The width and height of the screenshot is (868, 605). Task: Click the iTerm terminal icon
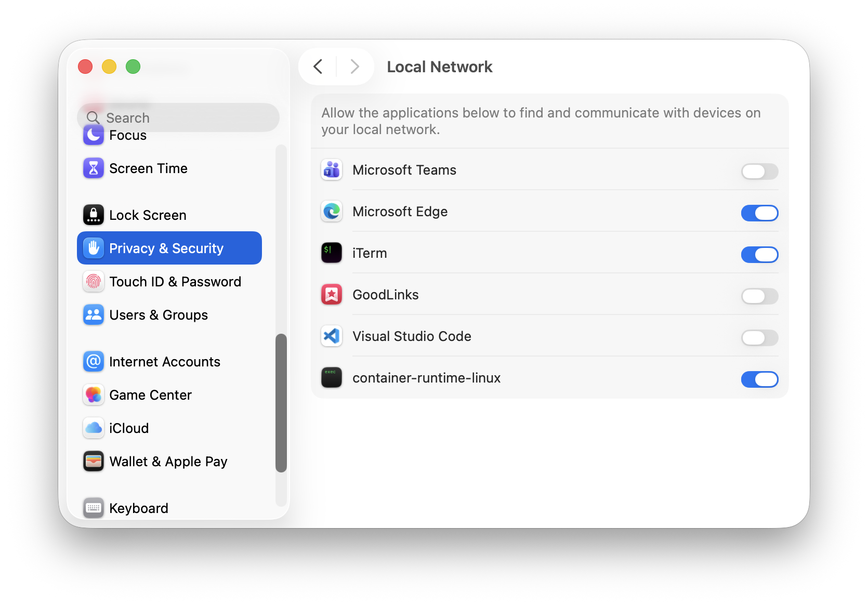tap(332, 253)
